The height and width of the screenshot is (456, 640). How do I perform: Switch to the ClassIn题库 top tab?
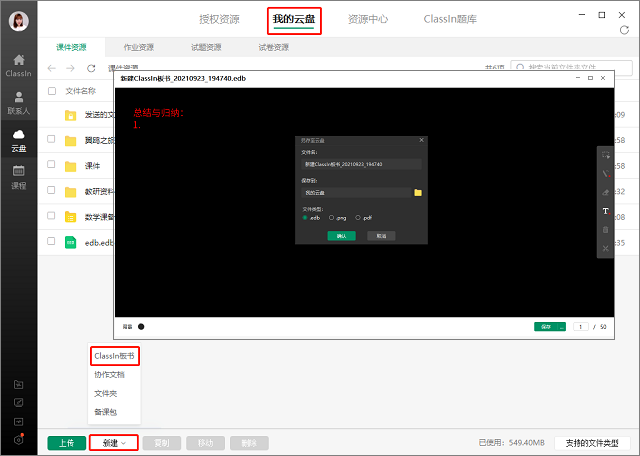tap(450, 19)
